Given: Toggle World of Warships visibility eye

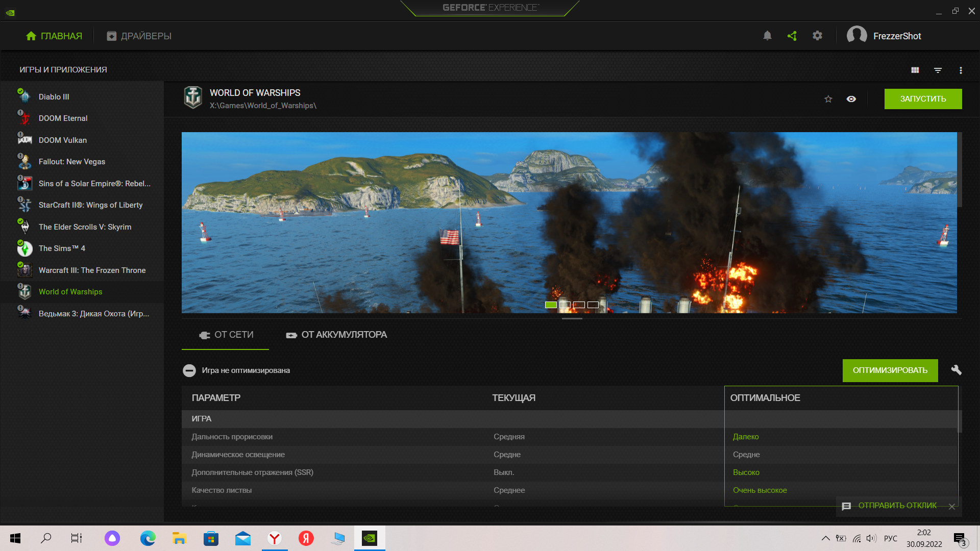Looking at the screenshot, I should pyautogui.click(x=851, y=99).
